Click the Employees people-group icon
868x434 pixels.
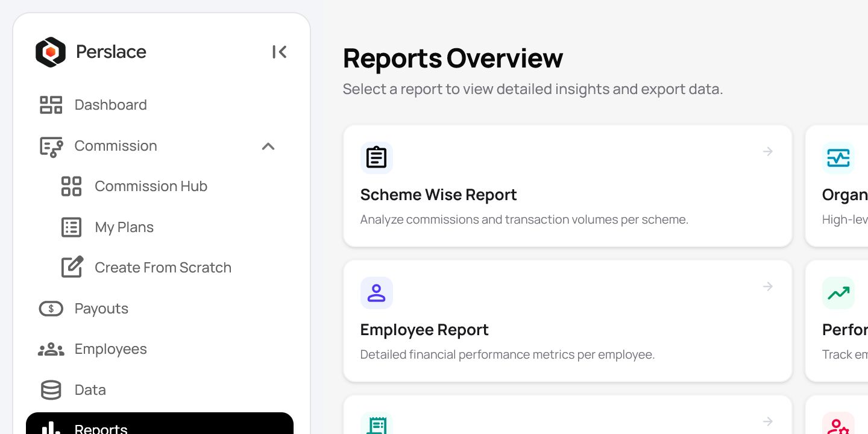coord(51,350)
